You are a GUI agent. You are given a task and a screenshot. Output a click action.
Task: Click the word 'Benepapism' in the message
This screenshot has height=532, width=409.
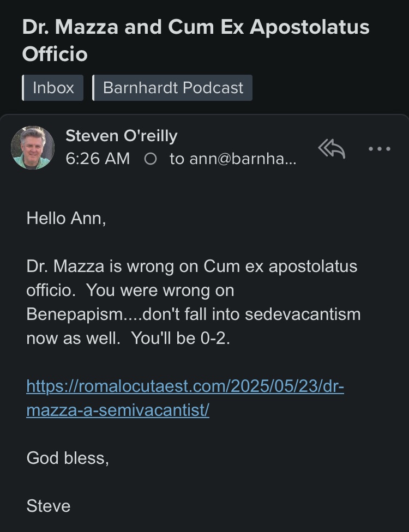click(x=75, y=314)
